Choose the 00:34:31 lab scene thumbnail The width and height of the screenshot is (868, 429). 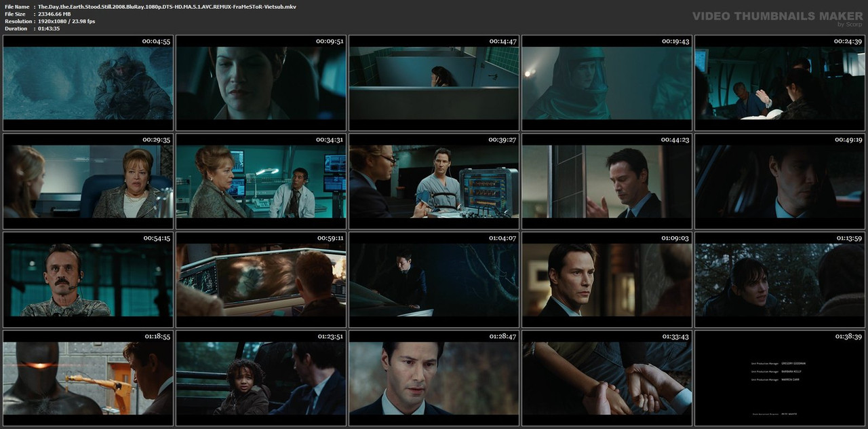pos(261,181)
